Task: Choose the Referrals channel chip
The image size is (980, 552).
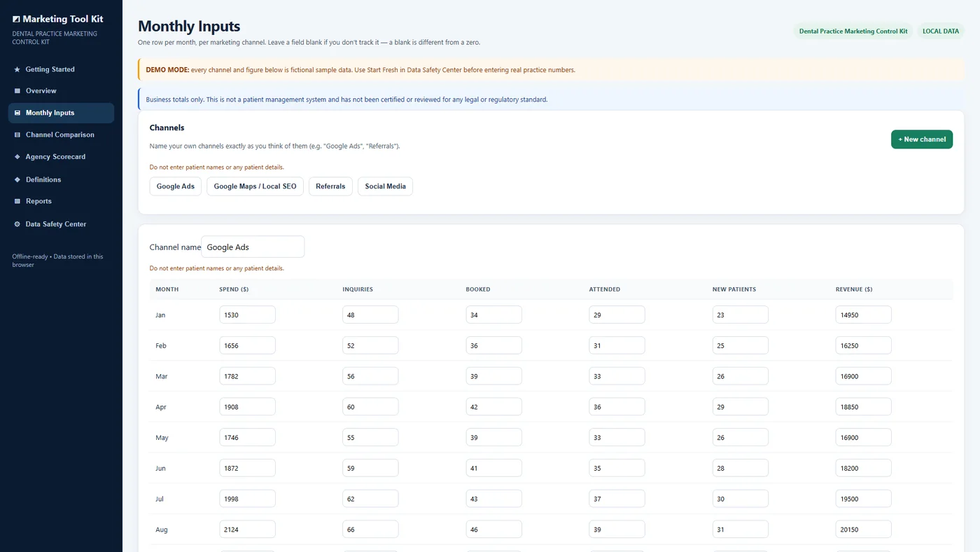Action: pos(330,186)
